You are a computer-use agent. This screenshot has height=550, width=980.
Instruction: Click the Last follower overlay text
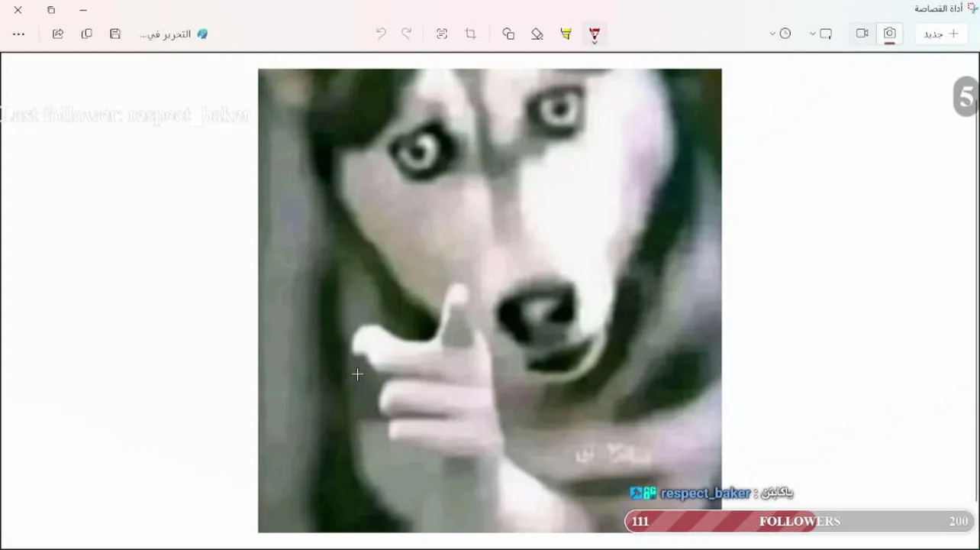coord(125,115)
